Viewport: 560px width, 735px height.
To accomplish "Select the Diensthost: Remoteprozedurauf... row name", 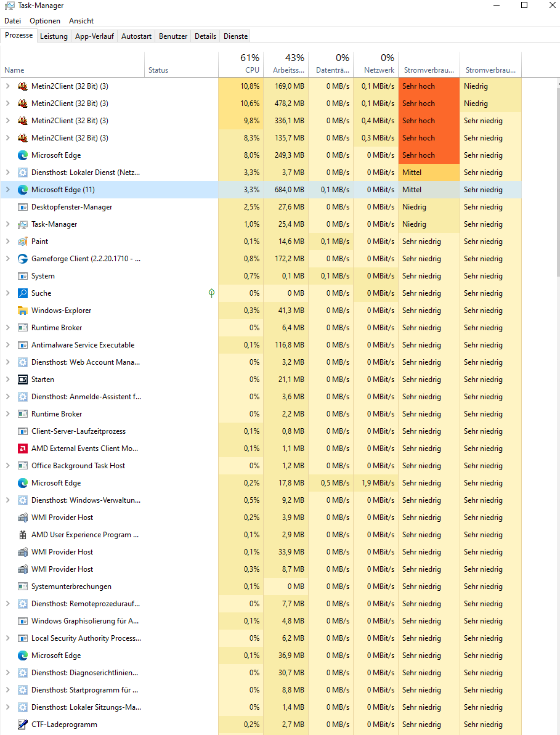I will pos(85,604).
